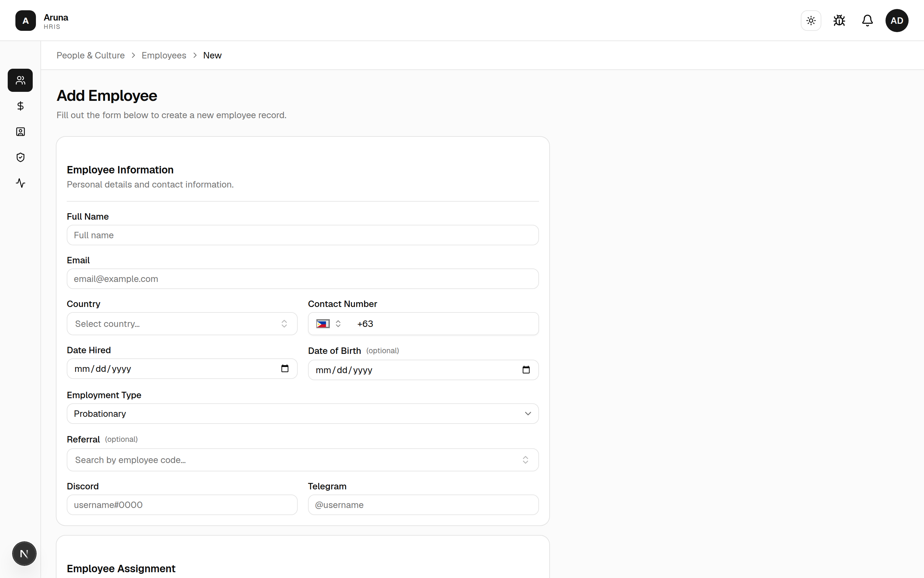Click the Discord label
This screenshot has height=578, width=924.
[83, 486]
